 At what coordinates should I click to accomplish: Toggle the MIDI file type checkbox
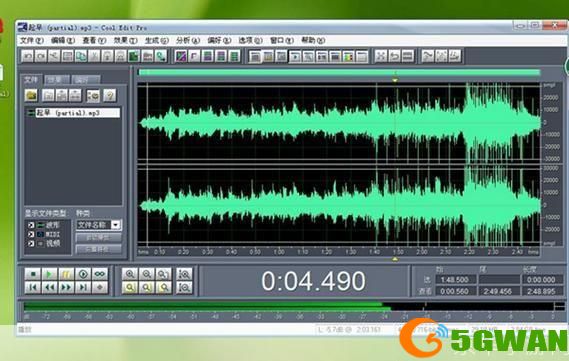tap(31, 234)
